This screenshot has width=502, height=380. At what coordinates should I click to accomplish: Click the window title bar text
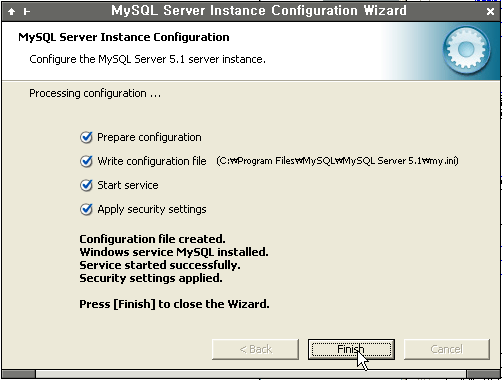pyautogui.click(x=259, y=11)
